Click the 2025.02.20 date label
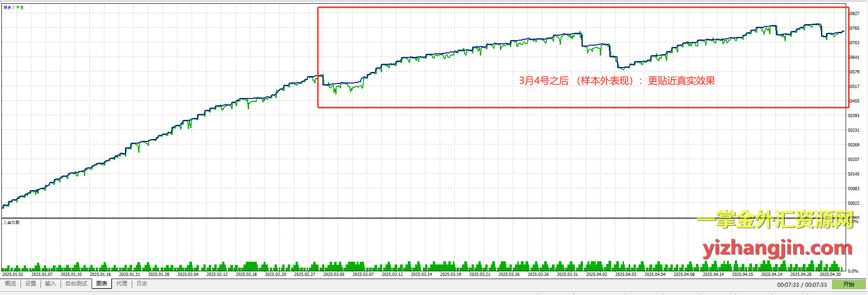Screen dimensions: 868x295 [x=275, y=274]
